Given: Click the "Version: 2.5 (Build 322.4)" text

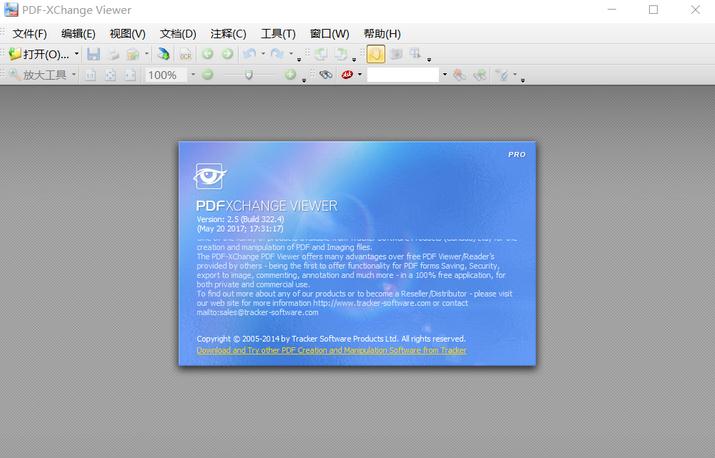Looking at the screenshot, I should click(240, 219).
